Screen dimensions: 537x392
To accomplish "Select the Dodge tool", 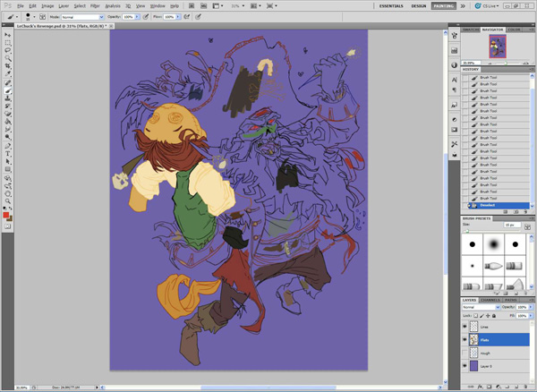I will [x=7, y=137].
